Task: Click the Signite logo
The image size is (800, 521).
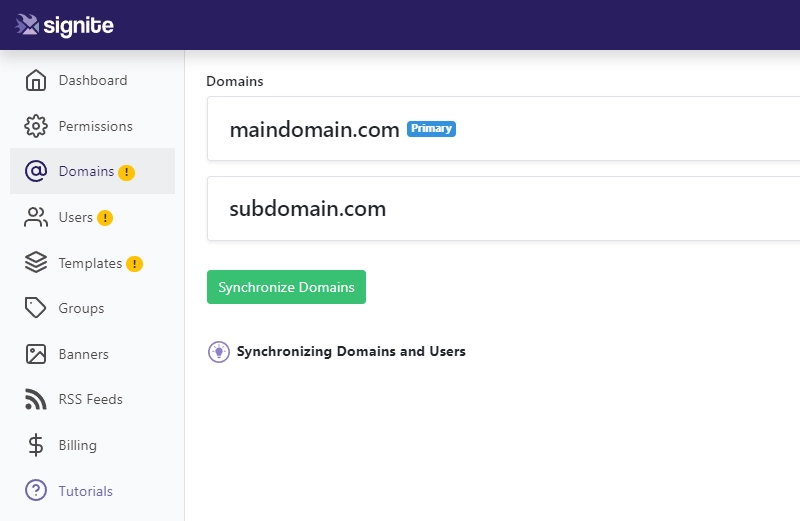Action: tap(64, 25)
